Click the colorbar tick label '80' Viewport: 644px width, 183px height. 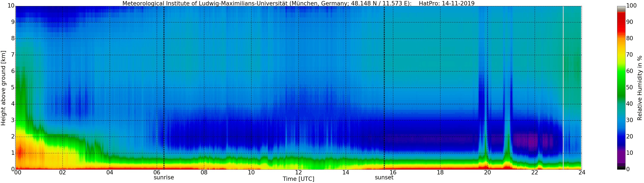(629, 38)
